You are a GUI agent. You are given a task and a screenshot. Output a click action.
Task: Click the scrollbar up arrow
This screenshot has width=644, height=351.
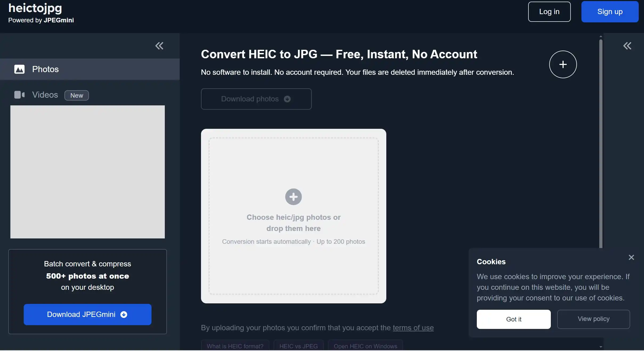click(601, 36)
